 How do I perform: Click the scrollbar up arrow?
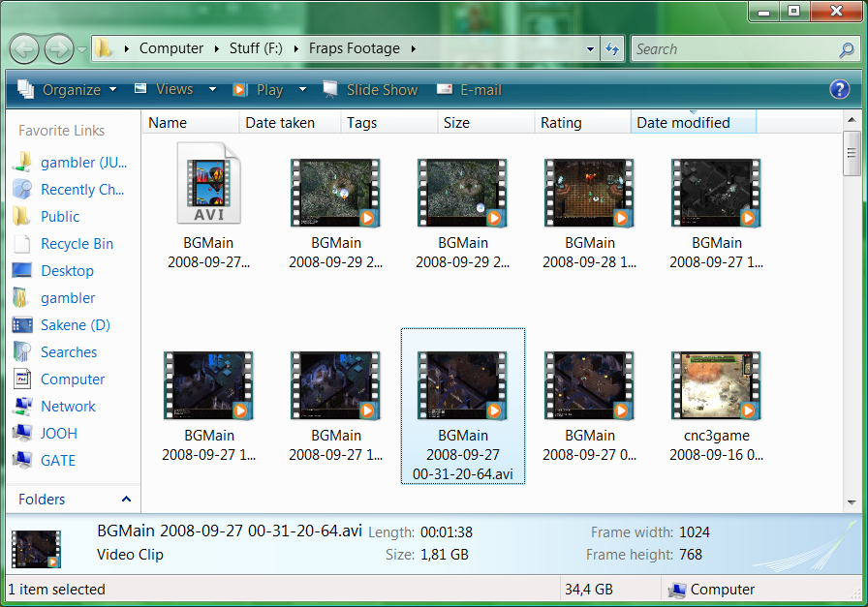point(852,119)
